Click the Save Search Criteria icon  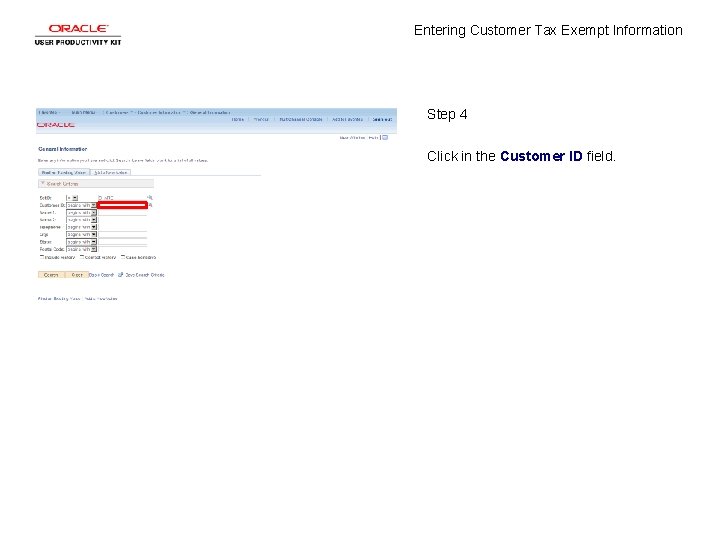click(x=120, y=275)
